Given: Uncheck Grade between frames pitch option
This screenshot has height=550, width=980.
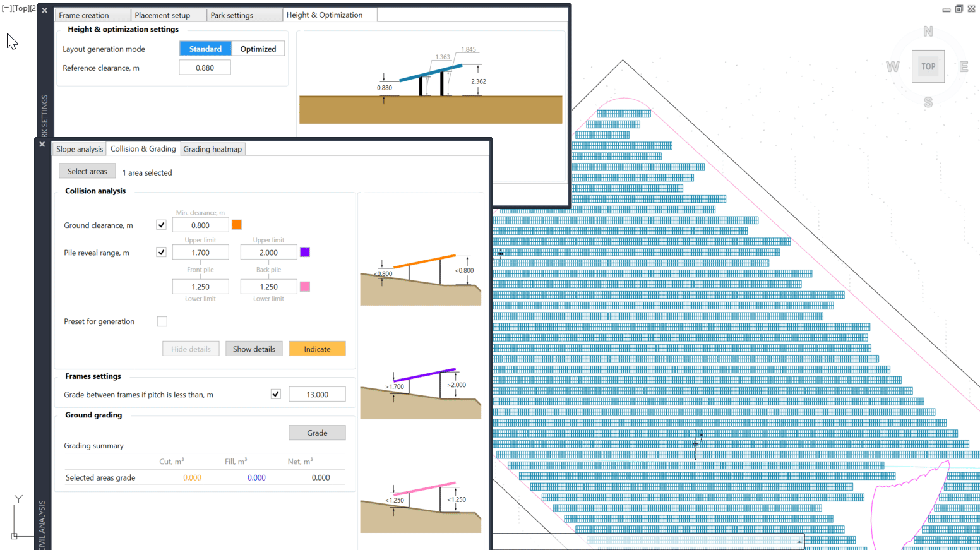Looking at the screenshot, I should 276,394.
